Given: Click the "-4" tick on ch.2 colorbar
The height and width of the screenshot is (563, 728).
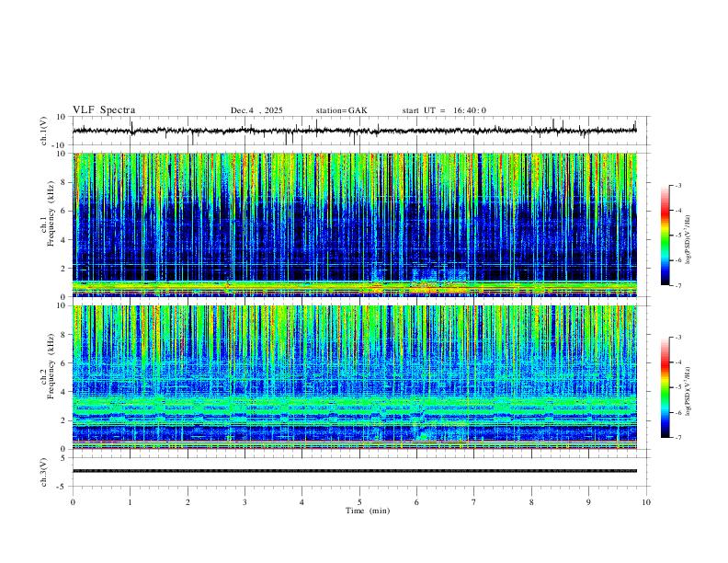Looking at the screenshot, I should pos(678,362).
